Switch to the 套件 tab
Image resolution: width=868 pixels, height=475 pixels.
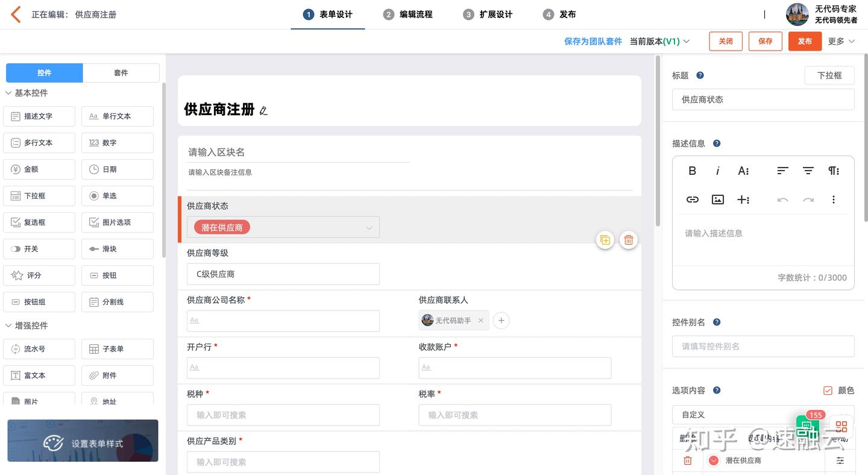pos(121,72)
